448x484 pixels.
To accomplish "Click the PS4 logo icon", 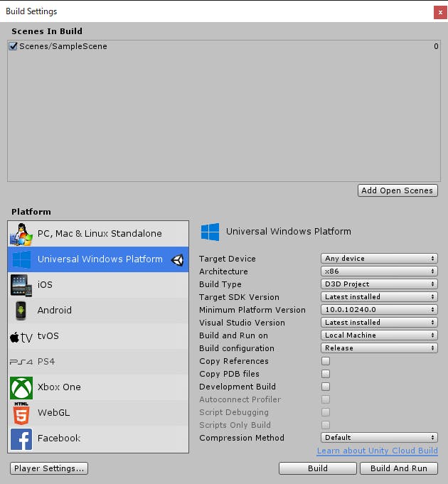I will tap(21, 362).
